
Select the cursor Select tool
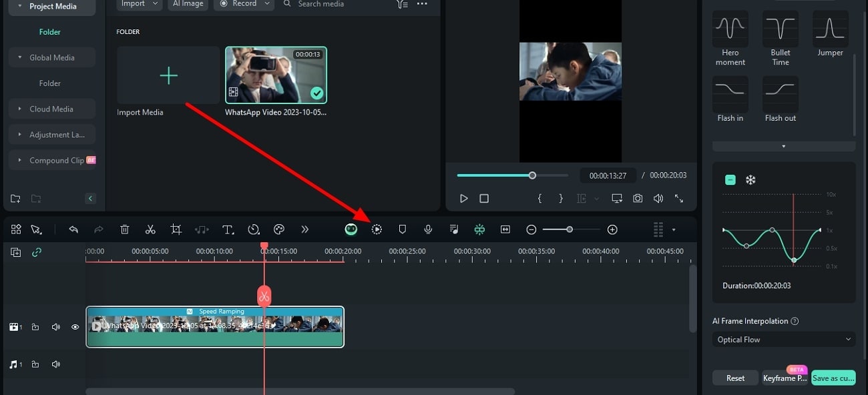[x=36, y=230]
